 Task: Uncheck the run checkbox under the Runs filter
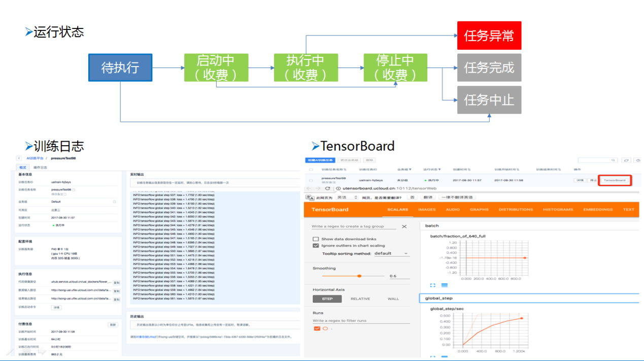tap(317, 329)
